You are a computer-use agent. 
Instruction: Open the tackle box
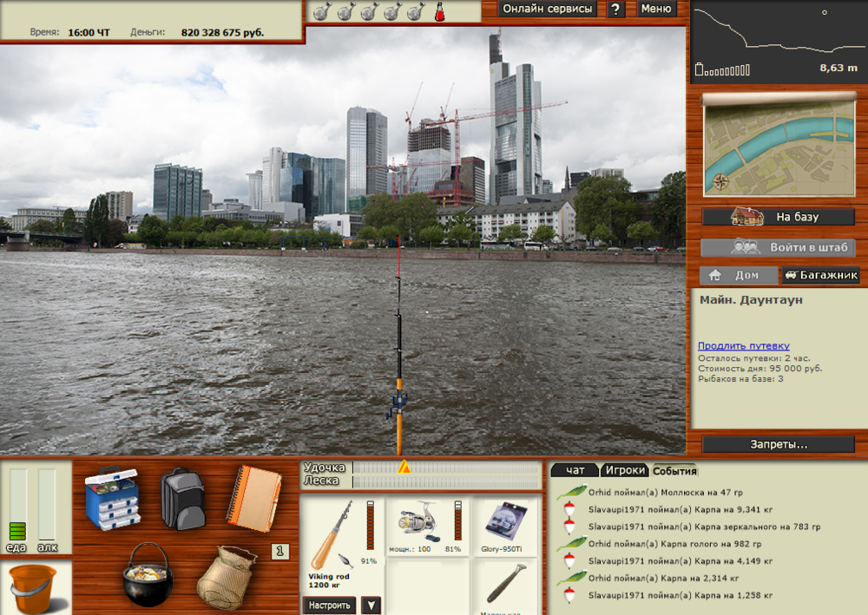[x=112, y=498]
